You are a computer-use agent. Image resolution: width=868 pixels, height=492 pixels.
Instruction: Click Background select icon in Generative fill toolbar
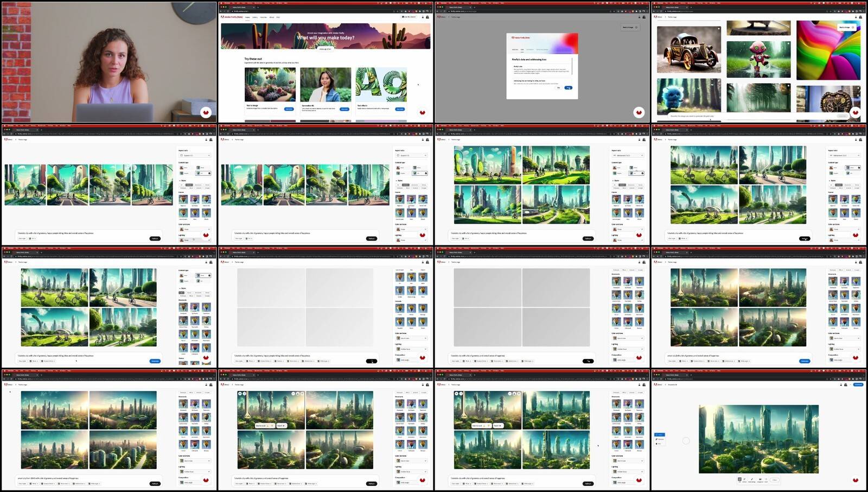pos(759,479)
